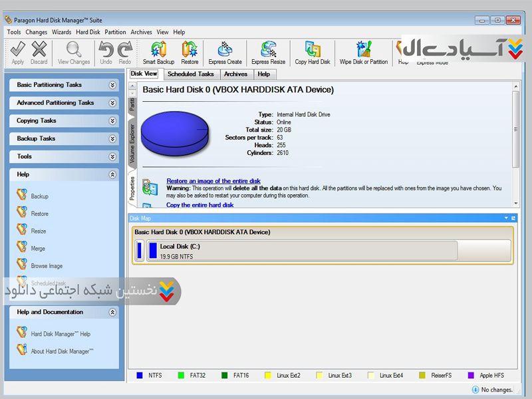This screenshot has height=399, width=532.
Task: Open the Wizards menu
Action: point(61,32)
